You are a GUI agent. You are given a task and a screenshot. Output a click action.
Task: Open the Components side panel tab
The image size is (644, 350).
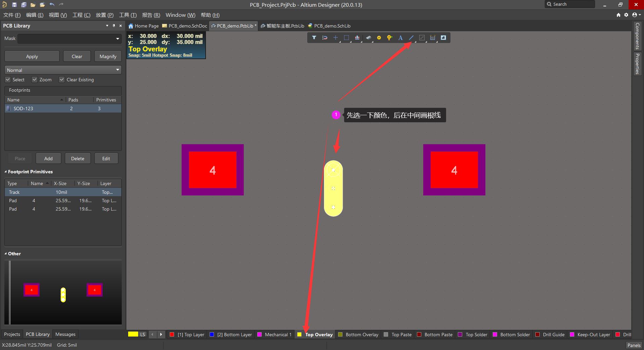(x=637, y=36)
